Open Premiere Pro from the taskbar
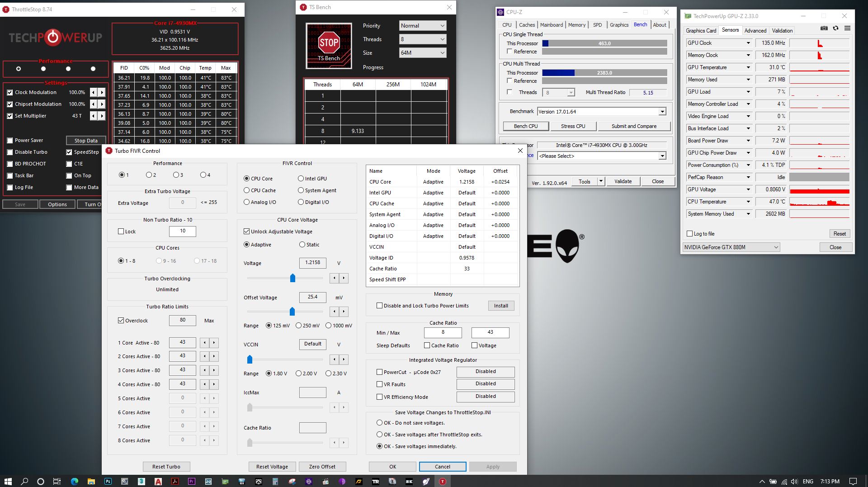This screenshot has width=868, height=487. 191,481
